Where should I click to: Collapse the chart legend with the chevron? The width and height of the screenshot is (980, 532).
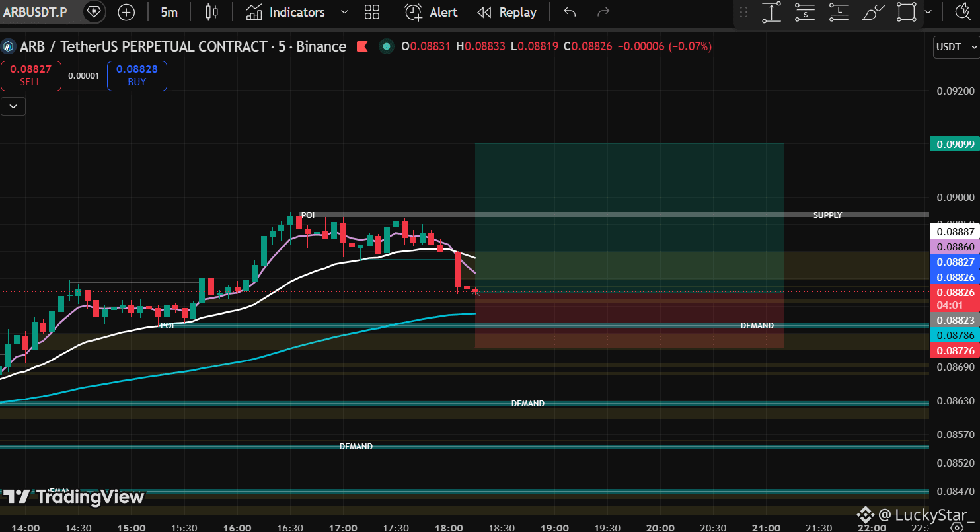[13, 106]
